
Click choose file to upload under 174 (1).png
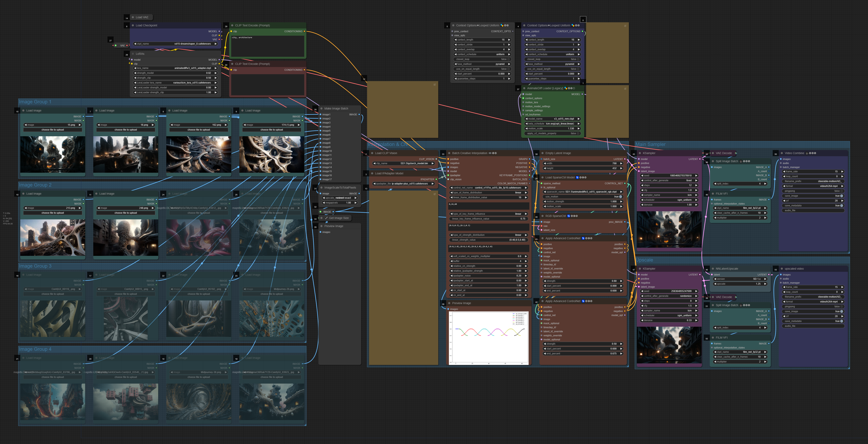(x=272, y=130)
